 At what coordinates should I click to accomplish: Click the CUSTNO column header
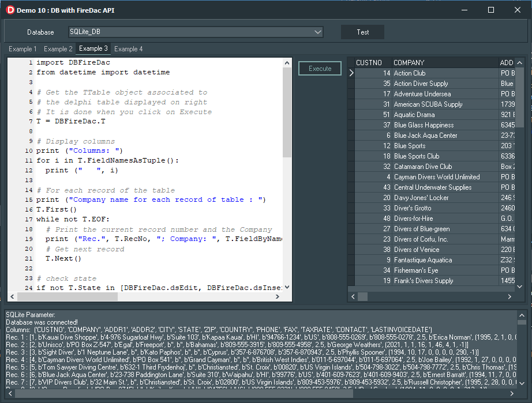coord(371,62)
